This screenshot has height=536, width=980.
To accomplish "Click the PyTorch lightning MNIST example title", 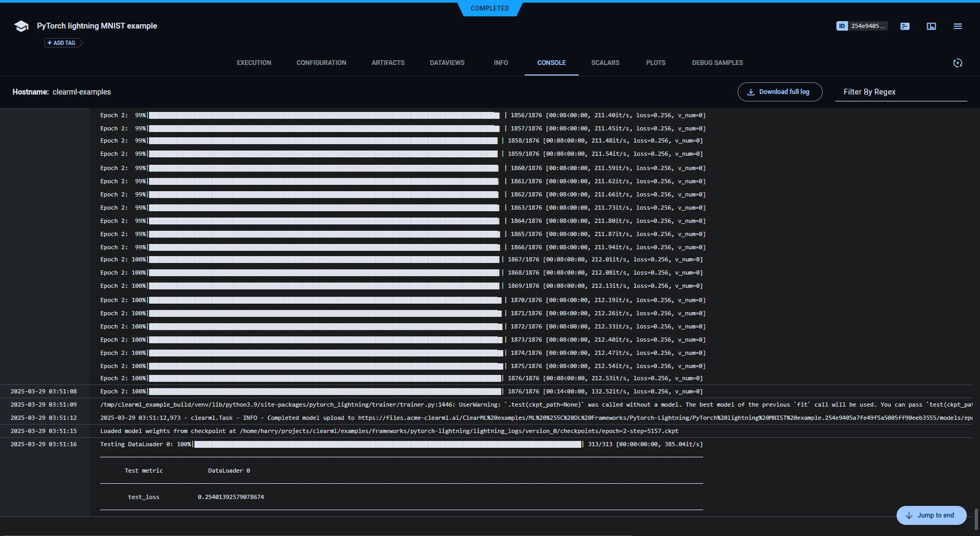I will pos(97,26).
